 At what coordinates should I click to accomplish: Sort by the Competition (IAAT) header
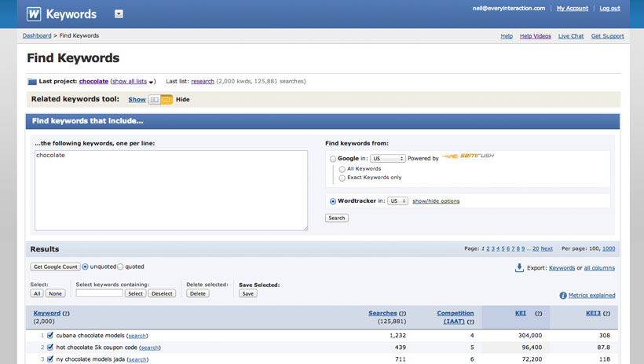click(x=455, y=317)
